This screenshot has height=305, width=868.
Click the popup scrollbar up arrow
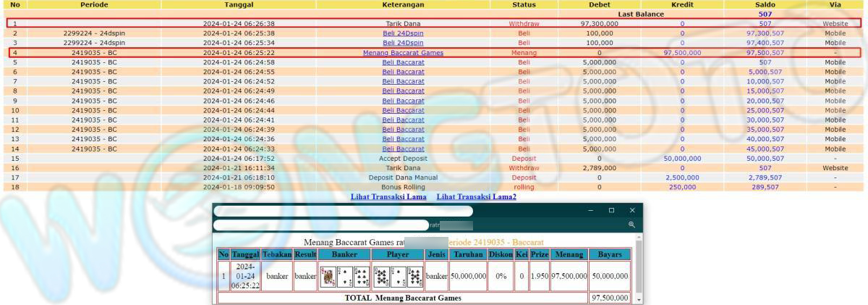tap(638, 237)
